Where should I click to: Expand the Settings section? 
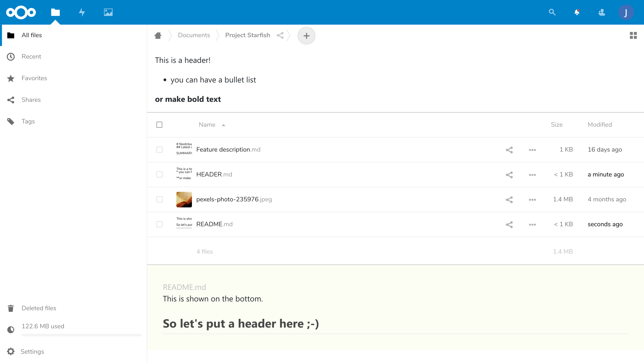(73, 351)
